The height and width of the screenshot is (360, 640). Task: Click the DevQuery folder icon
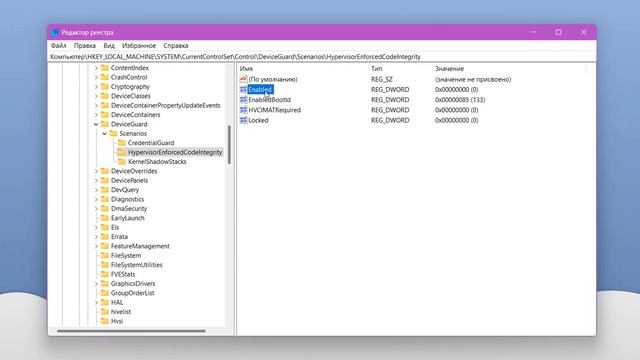[105, 190]
